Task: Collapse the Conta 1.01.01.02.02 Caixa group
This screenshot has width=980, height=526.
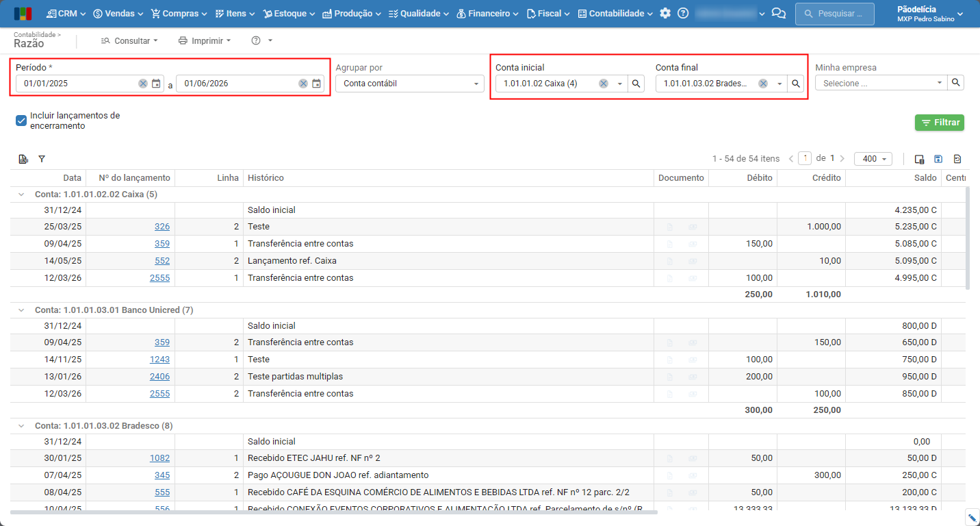Action: (22, 195)
